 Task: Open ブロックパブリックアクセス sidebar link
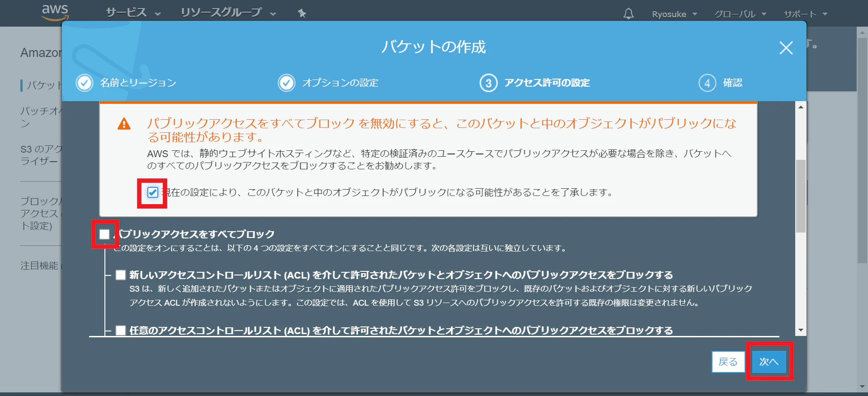(x=41, y=213)
